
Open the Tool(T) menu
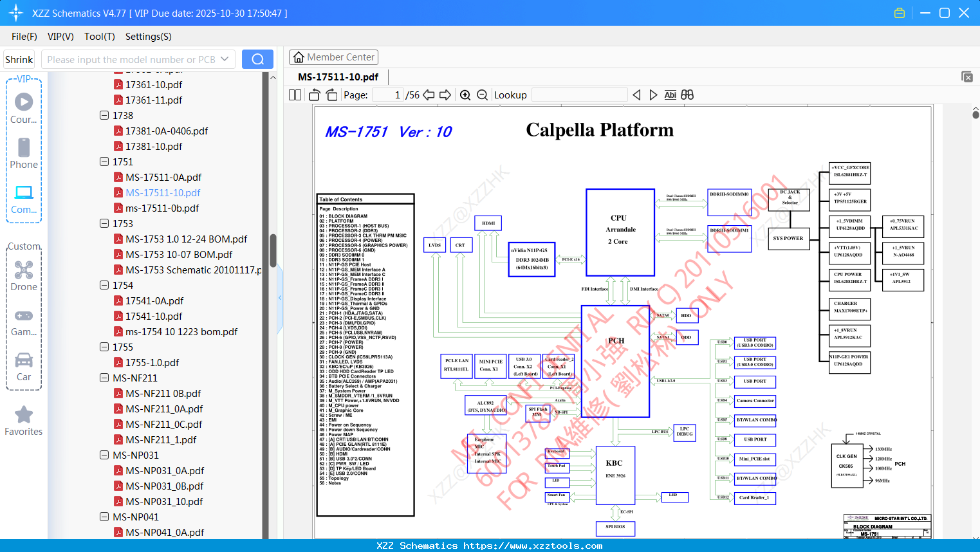click(100, 37)
